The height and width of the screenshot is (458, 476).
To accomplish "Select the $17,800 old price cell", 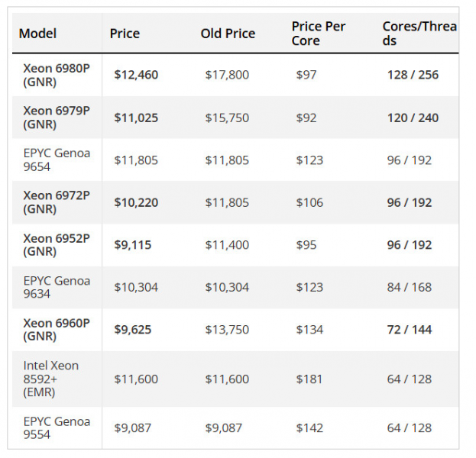I will (x=227, y=75).
